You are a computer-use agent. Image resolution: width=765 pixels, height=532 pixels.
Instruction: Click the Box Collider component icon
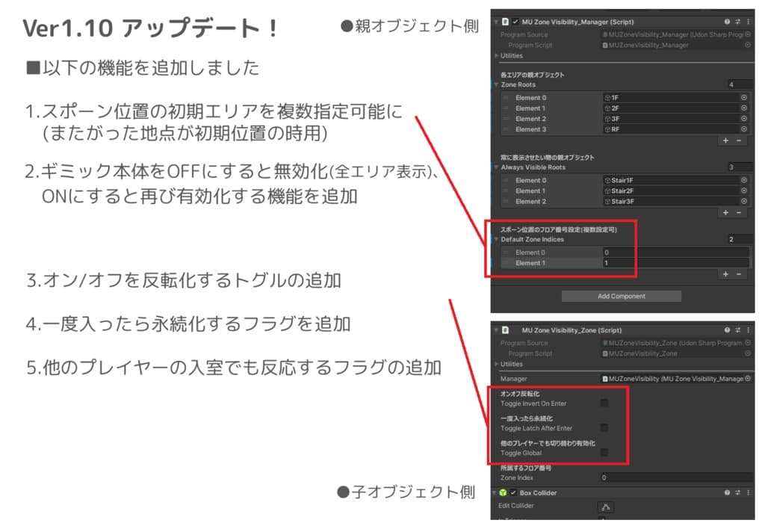tap(503, 492)
